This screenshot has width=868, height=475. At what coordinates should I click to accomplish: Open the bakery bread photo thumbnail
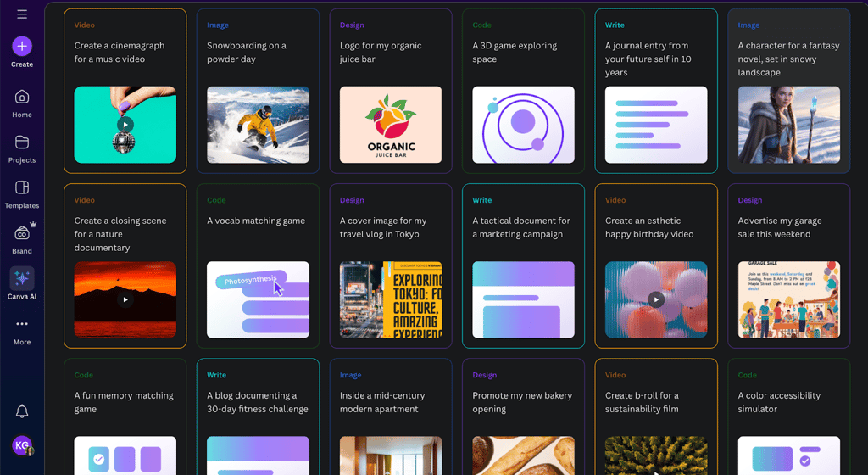tap(523, 455)
